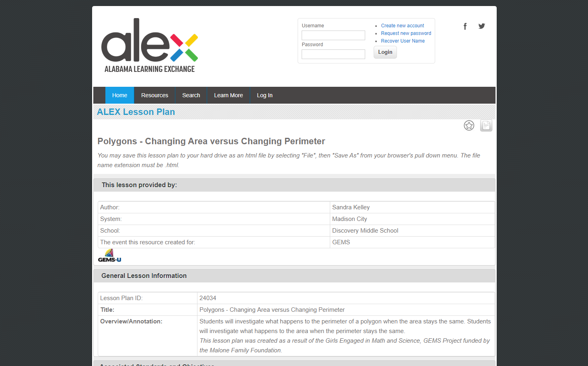Click inside the Username field
This screenshot has height=366, width=588.
point(333,35)
